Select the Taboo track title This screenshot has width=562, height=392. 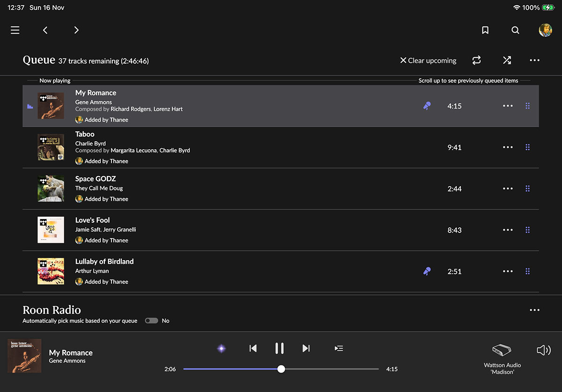coord(85,134)
